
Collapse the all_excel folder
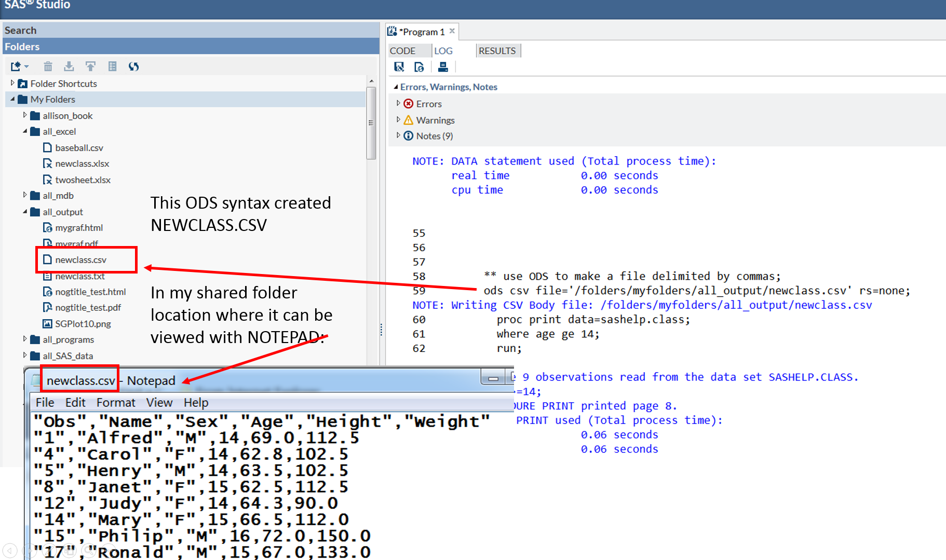[25, 131]
